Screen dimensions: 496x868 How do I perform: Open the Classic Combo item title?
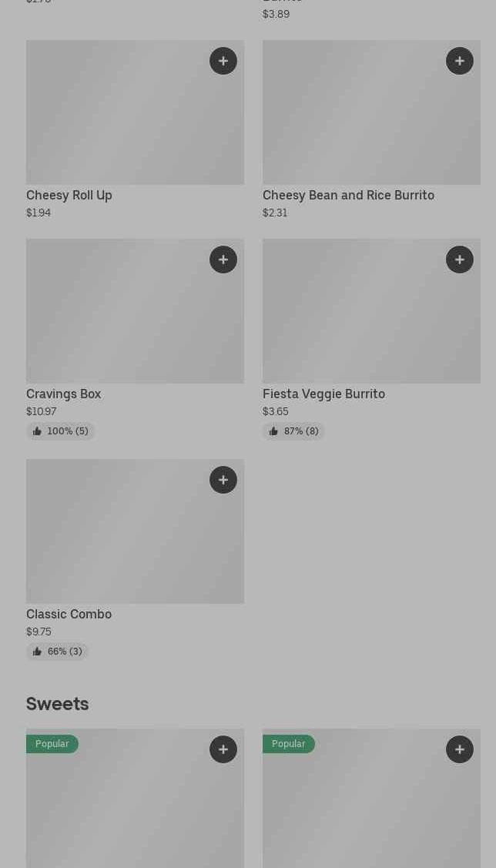69,615
